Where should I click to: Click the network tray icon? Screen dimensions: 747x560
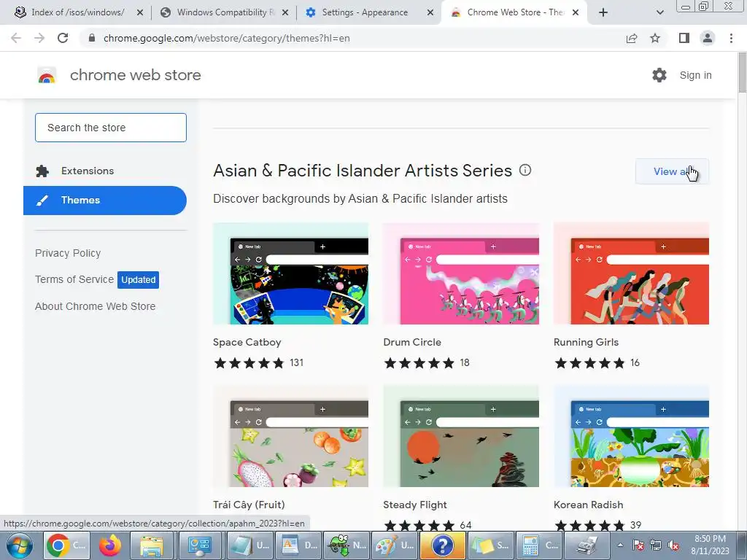point(656,545)
